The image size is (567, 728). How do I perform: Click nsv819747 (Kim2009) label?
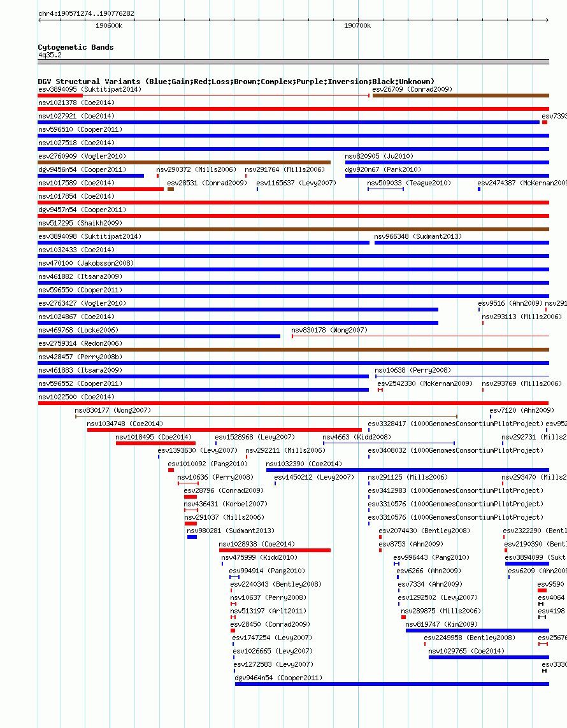(441, 624)
